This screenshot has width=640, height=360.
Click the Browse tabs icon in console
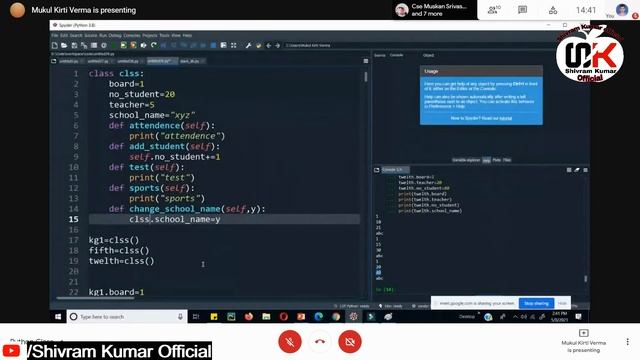tap(377, 169)
